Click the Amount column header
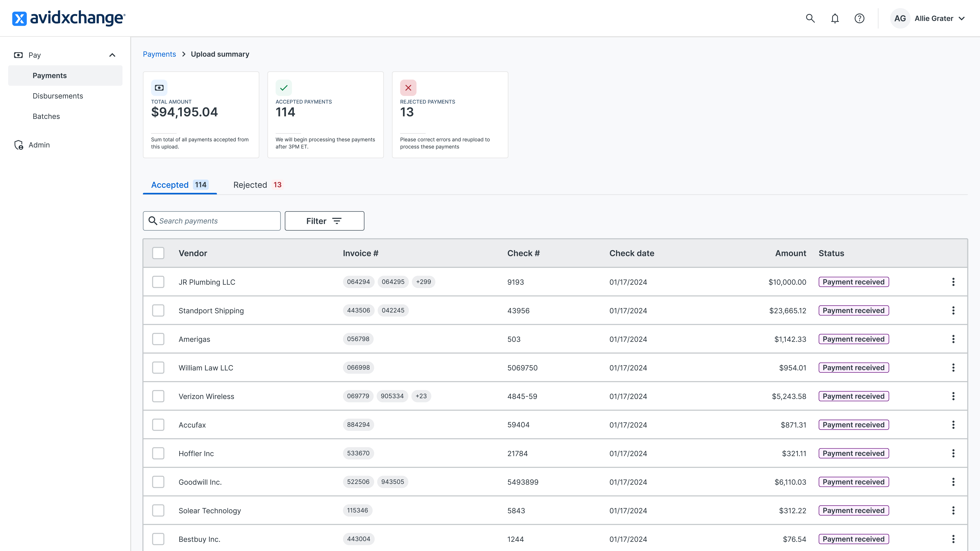 coord(790,253)
